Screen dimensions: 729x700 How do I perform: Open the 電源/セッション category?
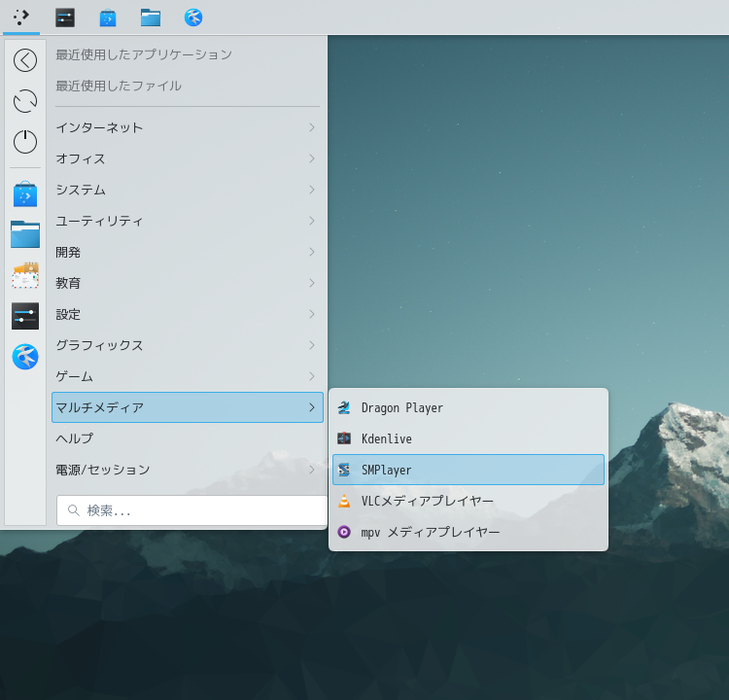pos(188,470)
